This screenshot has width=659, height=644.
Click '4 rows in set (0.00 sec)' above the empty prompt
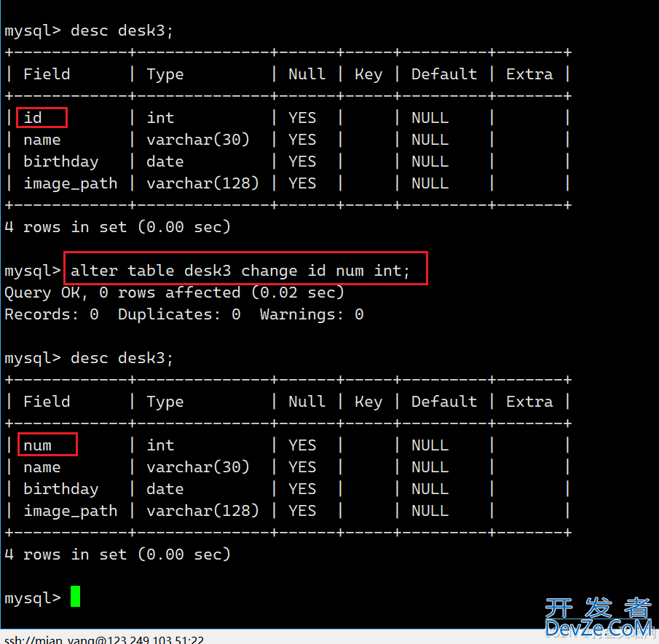click(117, 554)
